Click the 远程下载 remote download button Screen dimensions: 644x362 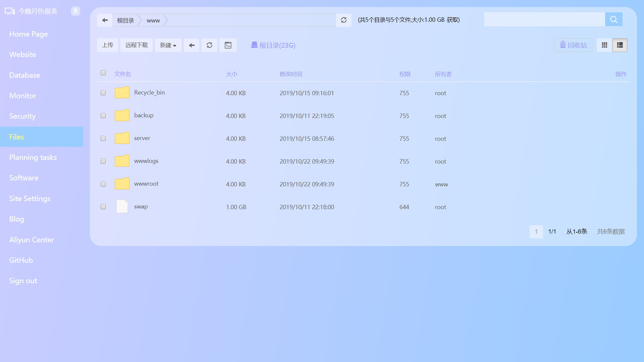(137, 45)
